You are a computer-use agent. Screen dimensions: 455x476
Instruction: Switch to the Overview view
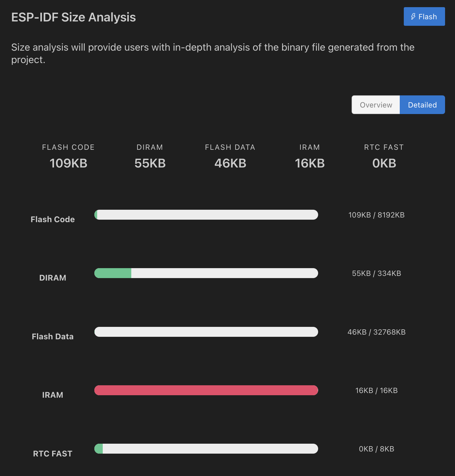coord(376,105)
